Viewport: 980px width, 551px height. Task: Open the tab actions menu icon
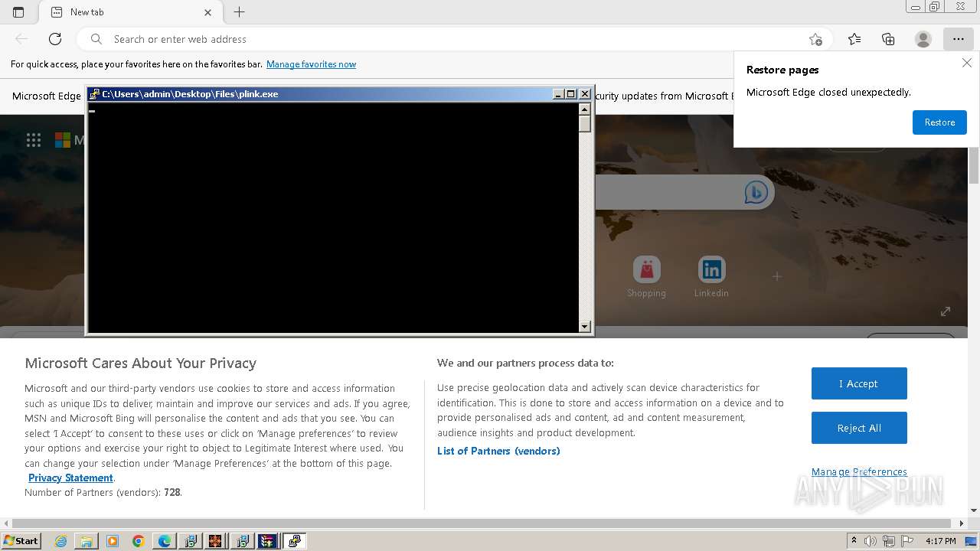[18, 12]
